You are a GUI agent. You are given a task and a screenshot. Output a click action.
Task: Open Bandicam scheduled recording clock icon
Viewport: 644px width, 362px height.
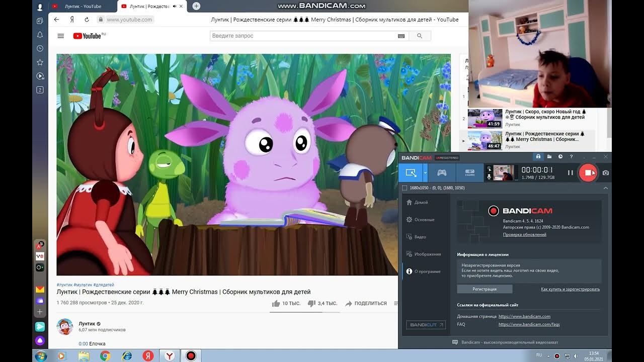tap(560, 157)
